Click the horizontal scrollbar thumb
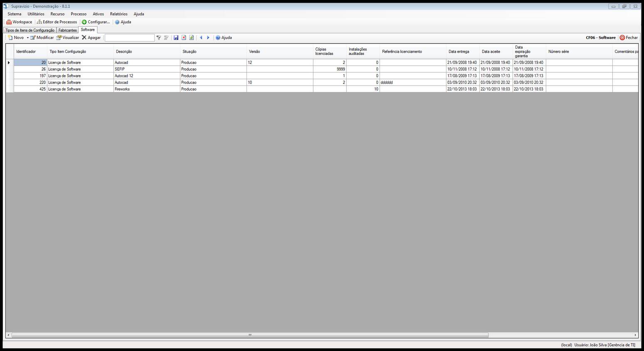Image resolution: width=644 pixels, height=351 pixels. [x=250, y=335]
